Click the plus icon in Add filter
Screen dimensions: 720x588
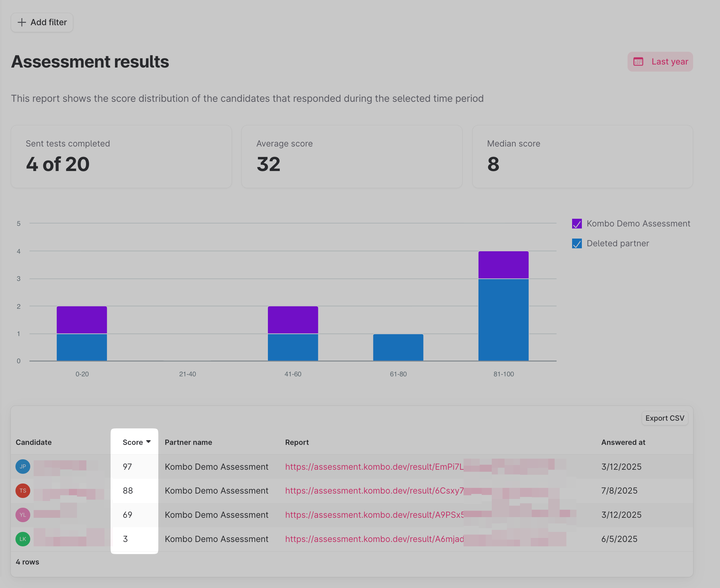click(x=22, y=23)
